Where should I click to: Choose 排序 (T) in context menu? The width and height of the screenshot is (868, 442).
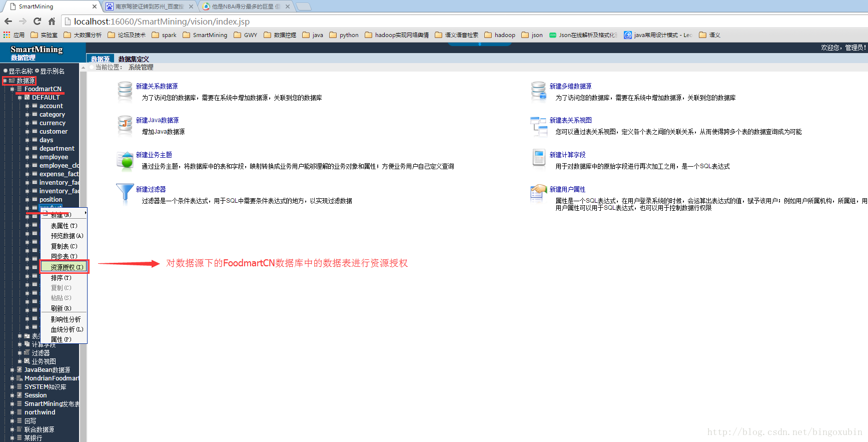64,278
